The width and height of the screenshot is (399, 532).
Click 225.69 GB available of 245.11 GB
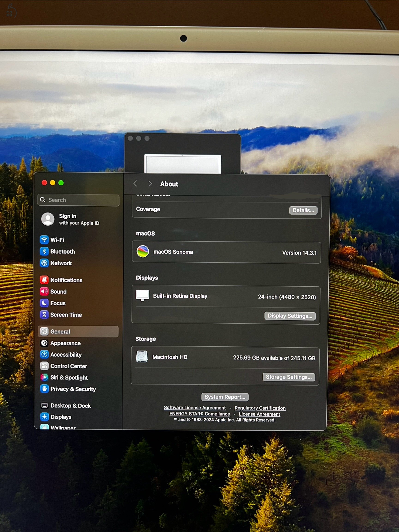click(x=274, y=358)
